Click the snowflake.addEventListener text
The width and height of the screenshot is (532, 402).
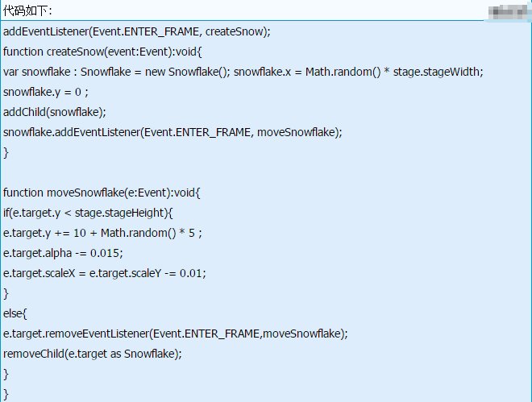pos(71,132)
